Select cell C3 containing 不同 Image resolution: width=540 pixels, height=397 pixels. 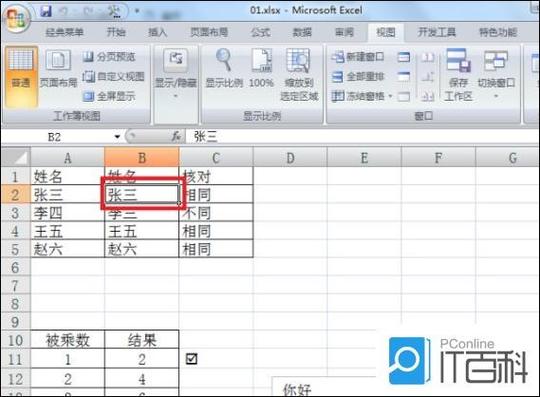pos(216,213)
